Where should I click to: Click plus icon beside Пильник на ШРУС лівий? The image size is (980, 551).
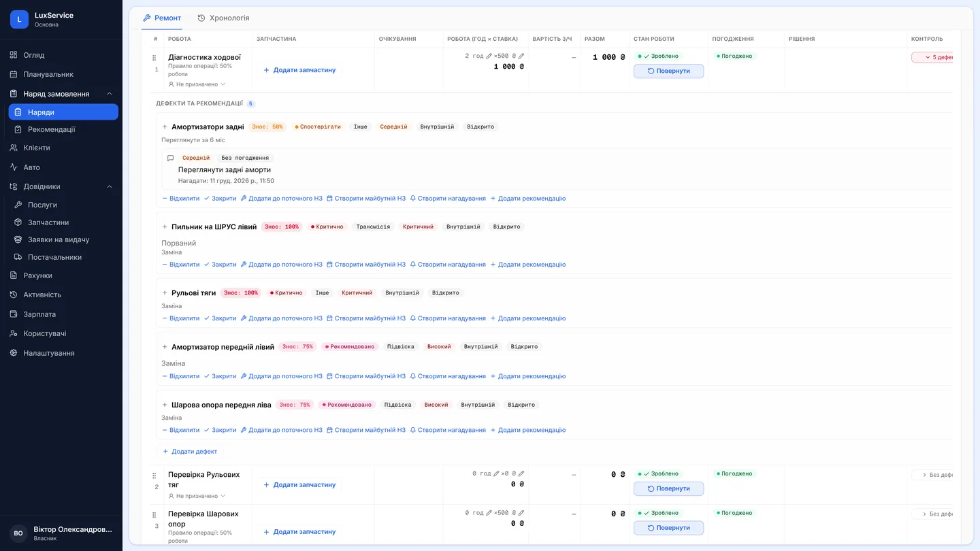pos(165,227)
